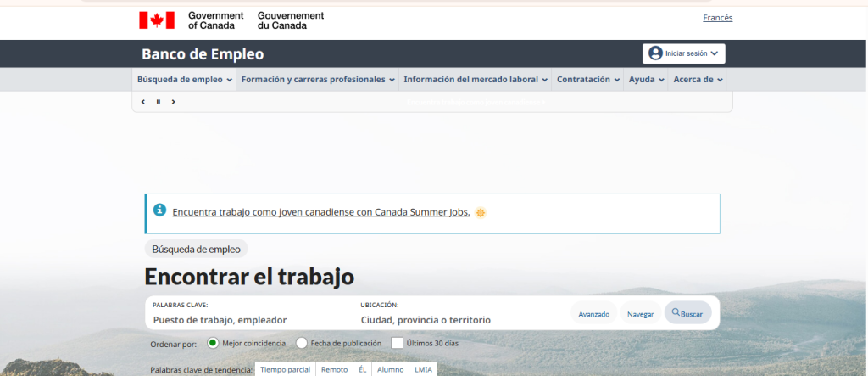Image resolution: width=868 pixels, height=376 pixels.
Task: Select the Tiempo parcial trending keyword
Action: coord(285,369)
